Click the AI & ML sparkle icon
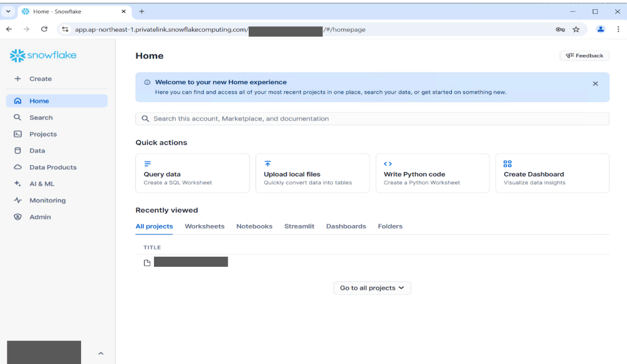 point(17,184)
